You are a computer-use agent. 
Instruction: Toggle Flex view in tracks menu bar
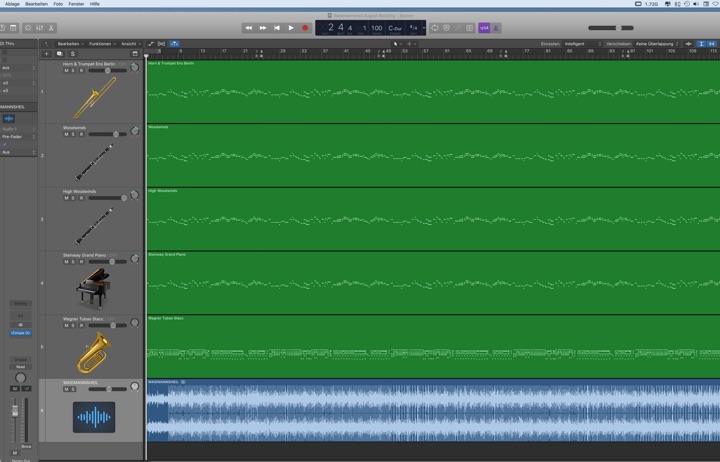pyautogui.click(x=161, y=44)
